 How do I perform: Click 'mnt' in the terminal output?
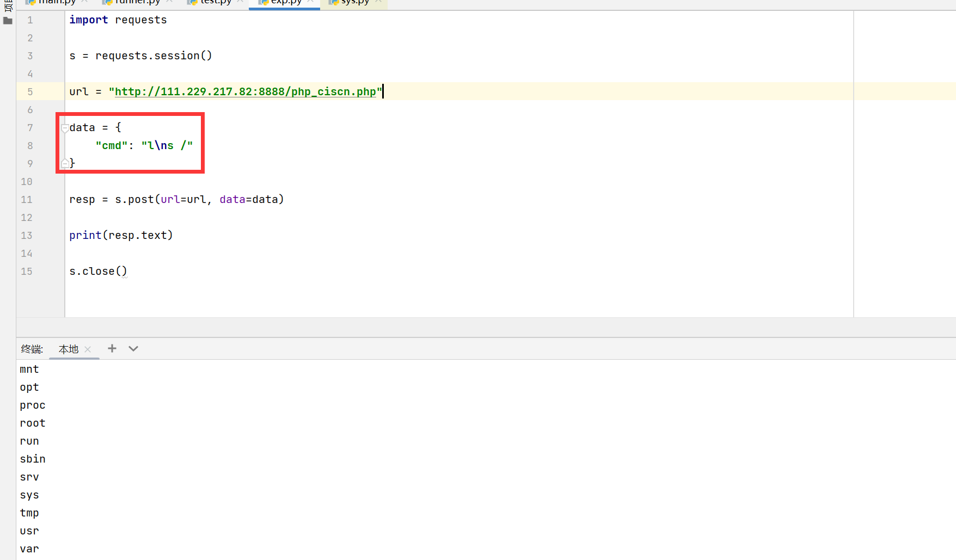(29, 369)
